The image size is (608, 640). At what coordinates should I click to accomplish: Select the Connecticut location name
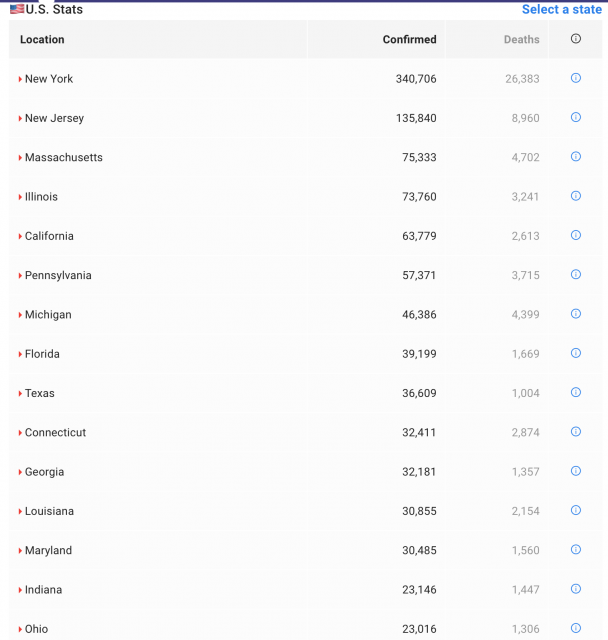(55, 432)
